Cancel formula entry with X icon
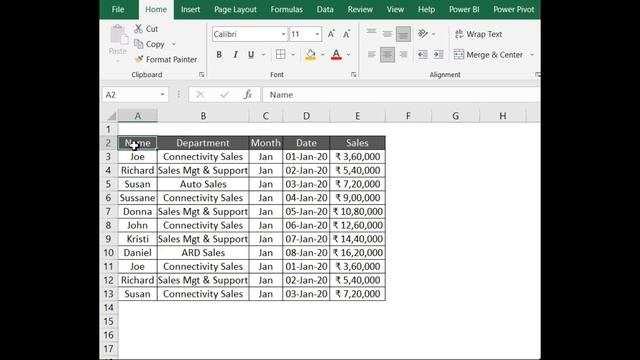The height and width of the screenshot is (360, 640). click(200, 95)
